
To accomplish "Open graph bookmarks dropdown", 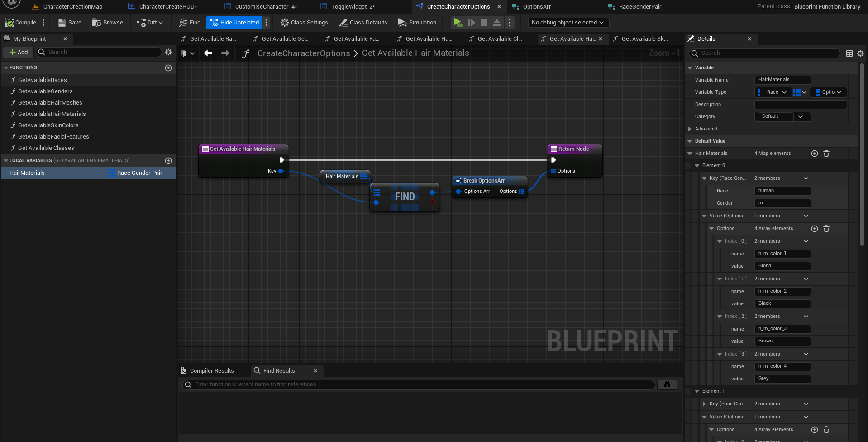I will 188,53.
